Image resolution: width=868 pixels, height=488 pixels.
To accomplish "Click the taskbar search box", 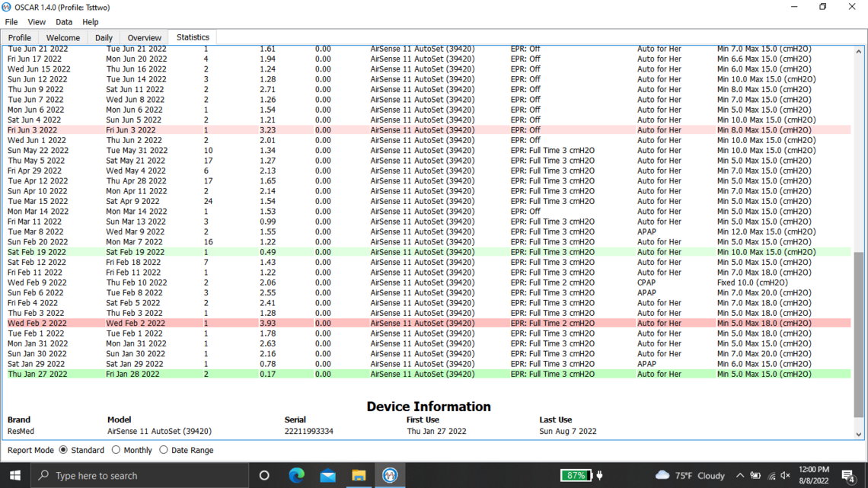I will pyautogui.click(x=139, y=475).
